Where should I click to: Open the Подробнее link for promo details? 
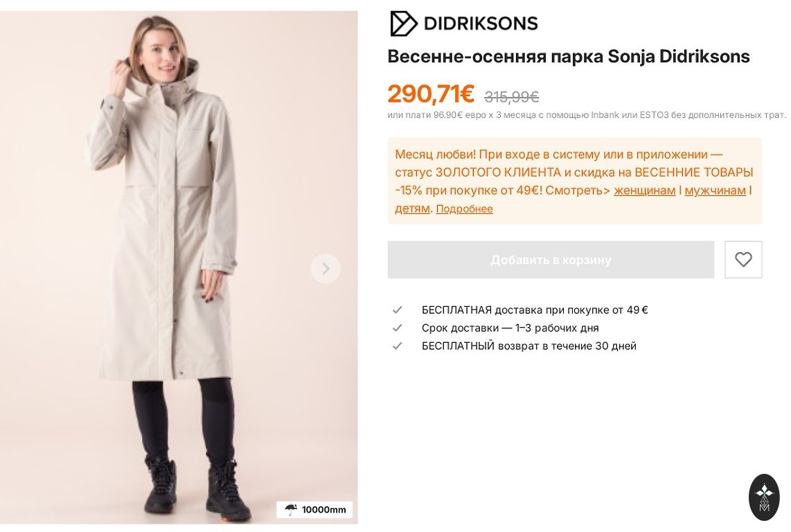pos(464,209)
